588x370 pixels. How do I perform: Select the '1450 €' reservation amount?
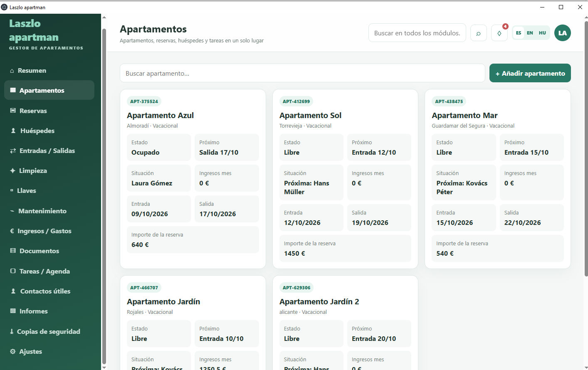tap(294, 254)
